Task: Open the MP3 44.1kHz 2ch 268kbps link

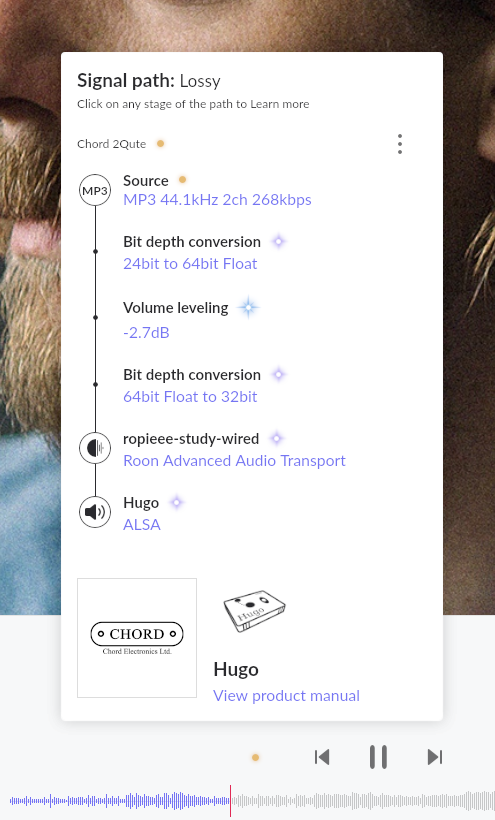Action: (217, 200)
